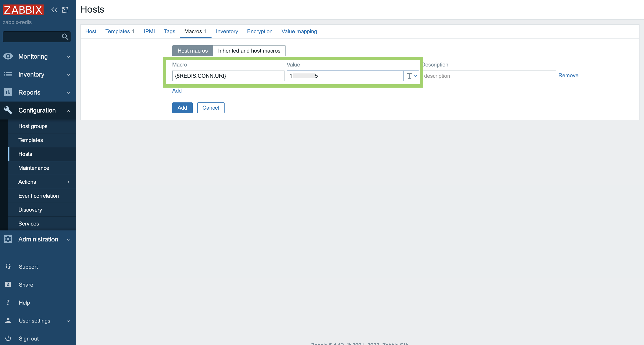Screen dimensions: 644x345
Task: Click the Support icon in sidebar
Action: tap(8, 266)
